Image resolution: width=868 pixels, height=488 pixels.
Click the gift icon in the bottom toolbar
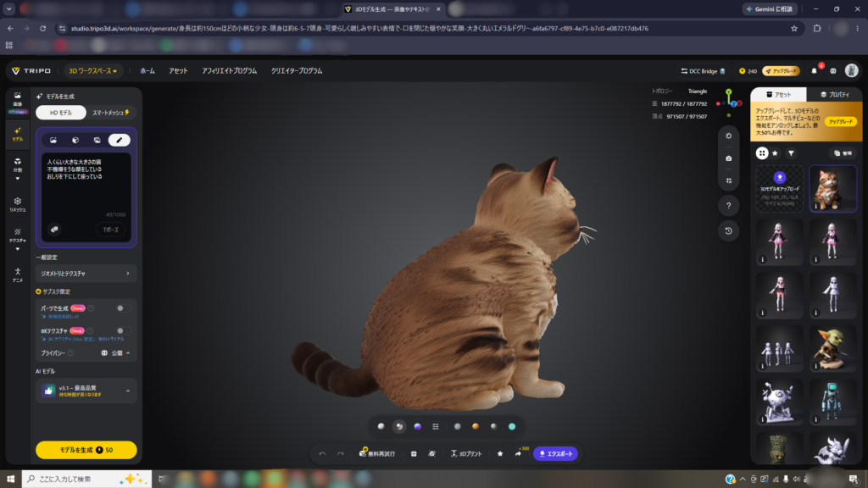tap(414, 454)
